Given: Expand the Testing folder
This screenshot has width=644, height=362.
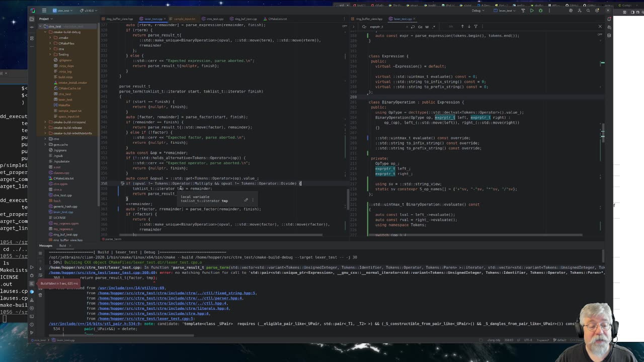Looking at the screenshot, I should point(50,54).
